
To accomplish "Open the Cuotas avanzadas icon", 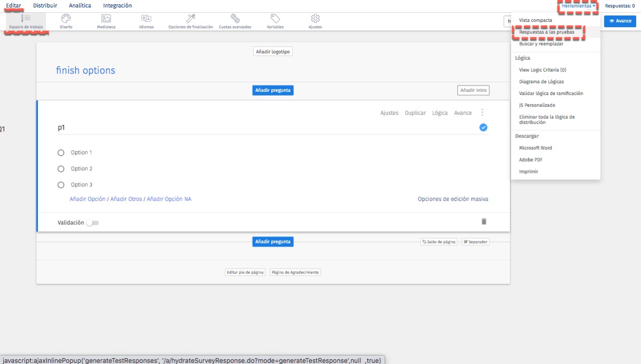I will tap(234, 19).
